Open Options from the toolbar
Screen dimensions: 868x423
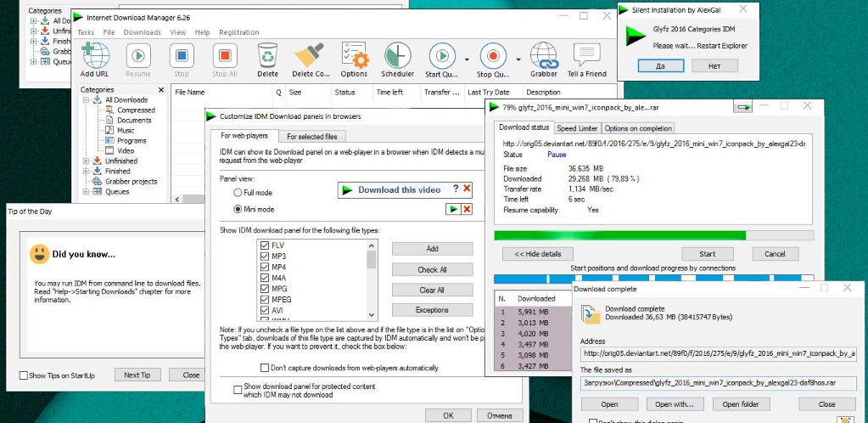[355, 55]
